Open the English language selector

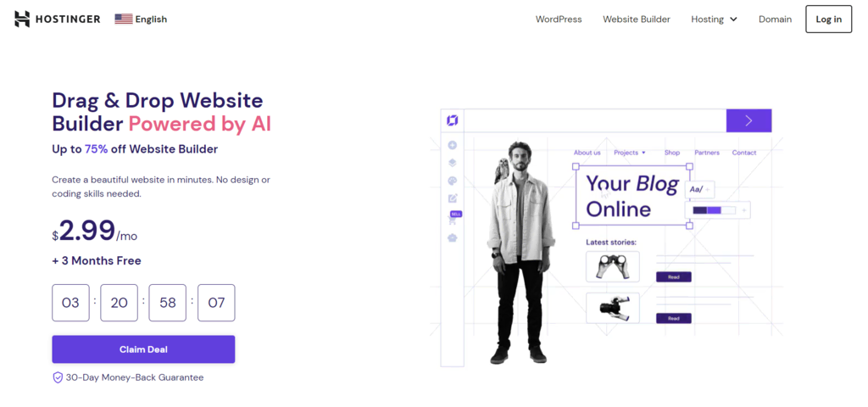pyautogui.click(x=151, y=19)
